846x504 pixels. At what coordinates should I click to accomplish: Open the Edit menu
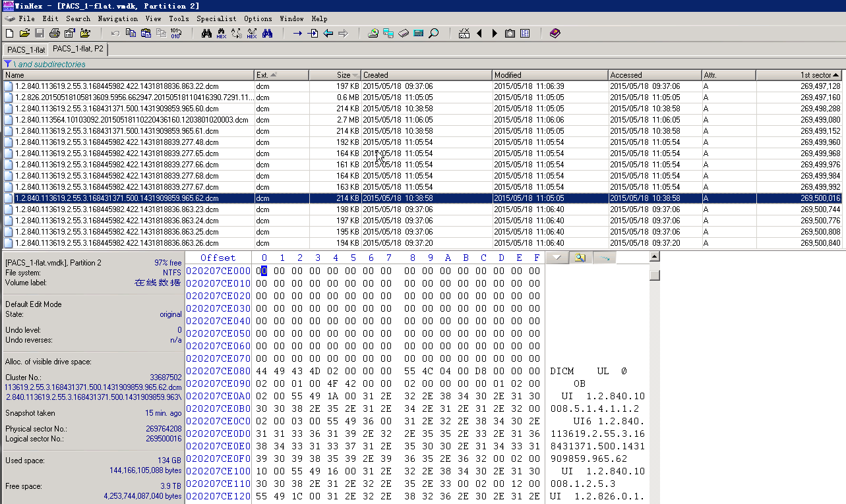[x=50, y=18]
